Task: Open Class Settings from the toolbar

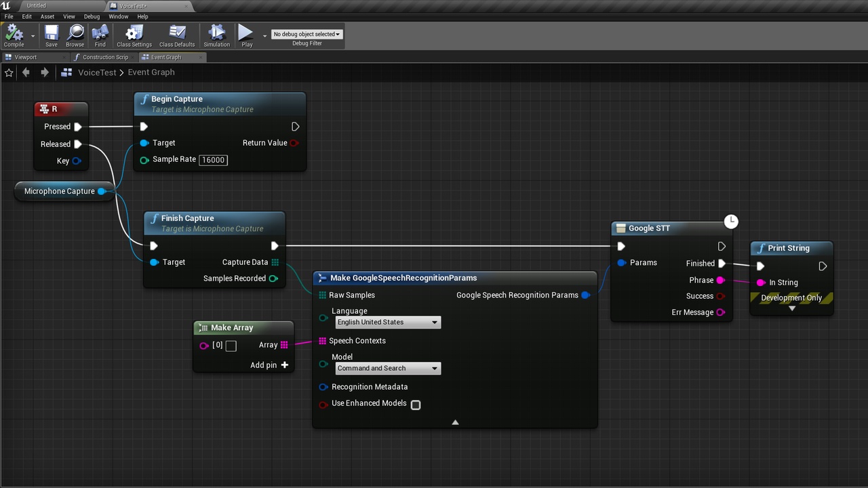Action: click(134, 35)
